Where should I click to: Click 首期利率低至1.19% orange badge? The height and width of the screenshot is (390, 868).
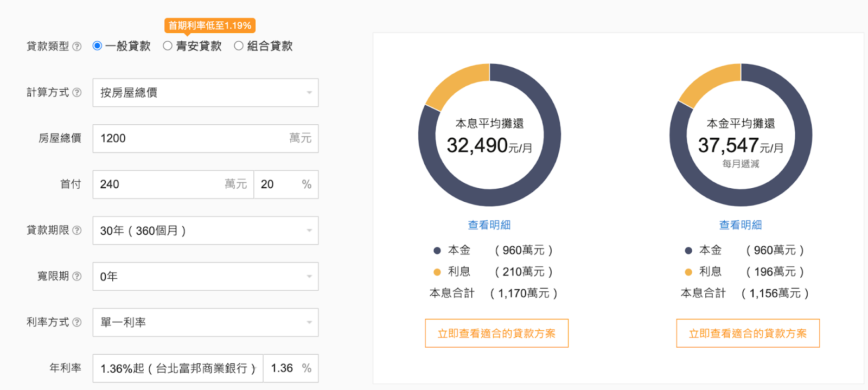point(210,25)
